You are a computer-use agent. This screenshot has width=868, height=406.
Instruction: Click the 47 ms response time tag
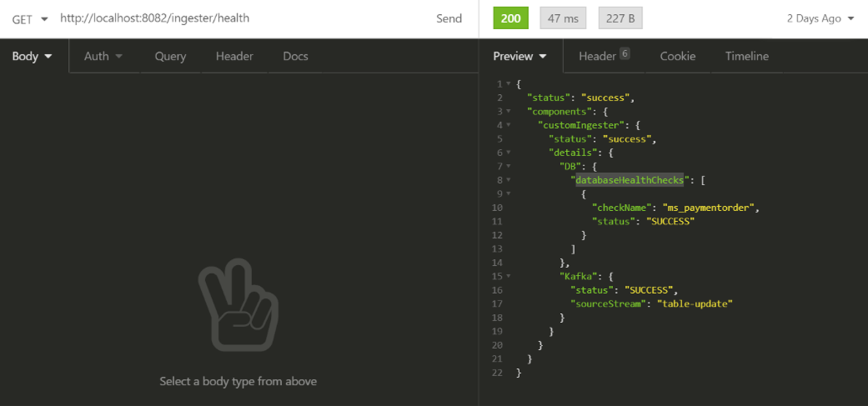click(562, 18)
